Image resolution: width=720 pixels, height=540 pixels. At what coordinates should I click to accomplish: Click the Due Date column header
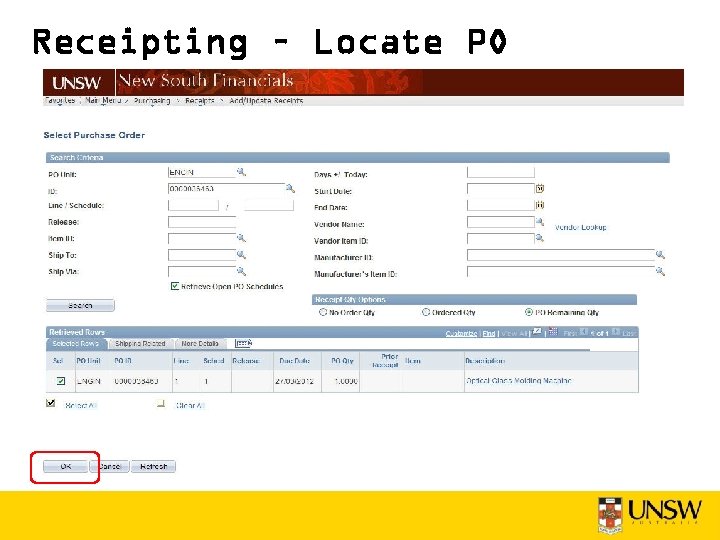[294, 361]
